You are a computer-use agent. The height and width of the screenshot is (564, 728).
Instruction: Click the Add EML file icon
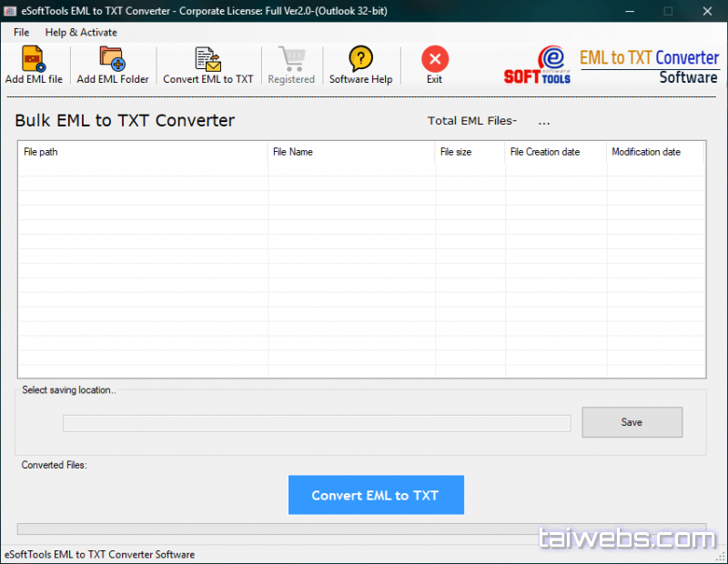(34, 60)
